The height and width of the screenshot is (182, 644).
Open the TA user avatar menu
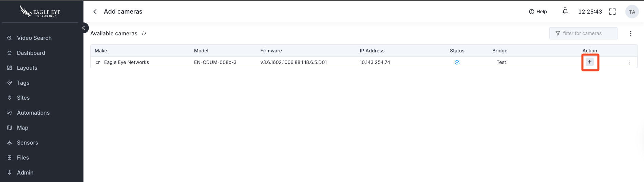(632, 12)
